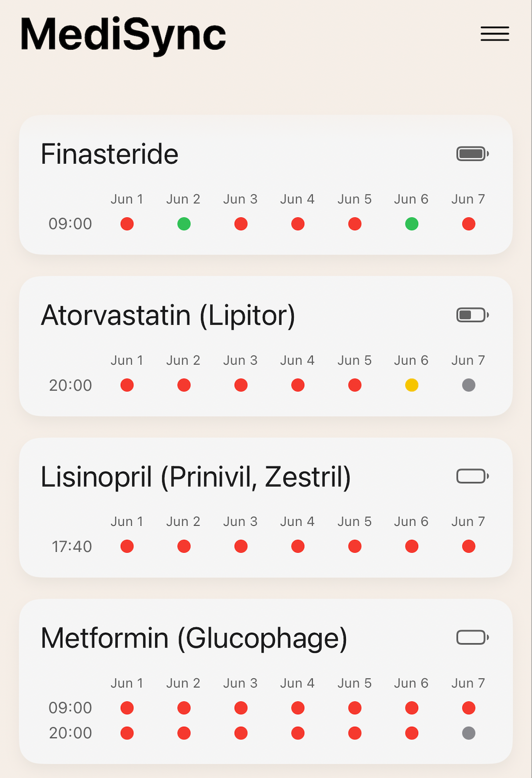Tap Finasteride's full battery icon
Viewport: 532px width, 778px height.
[x=472, y=154]
